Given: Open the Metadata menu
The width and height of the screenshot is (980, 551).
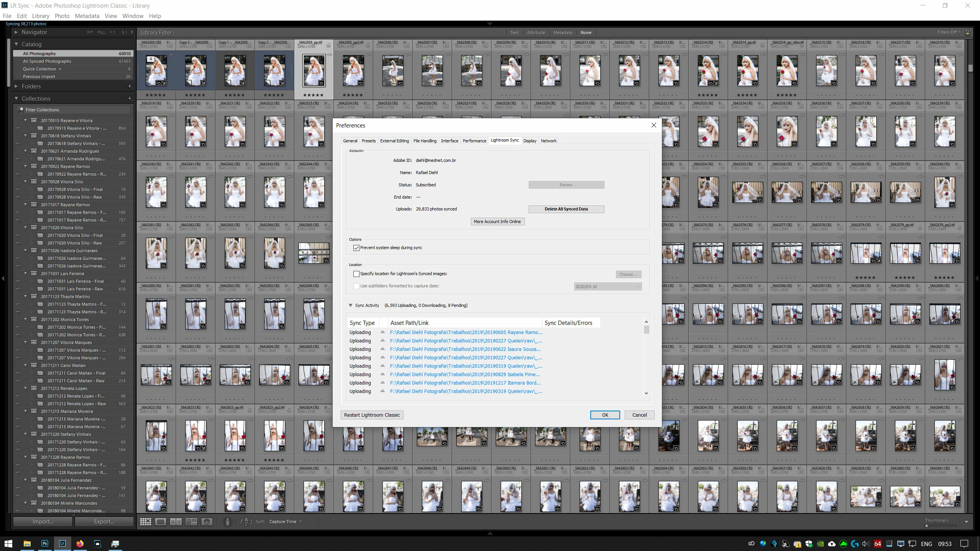Looking at the screenshot, I should click(x=87, y=16).
